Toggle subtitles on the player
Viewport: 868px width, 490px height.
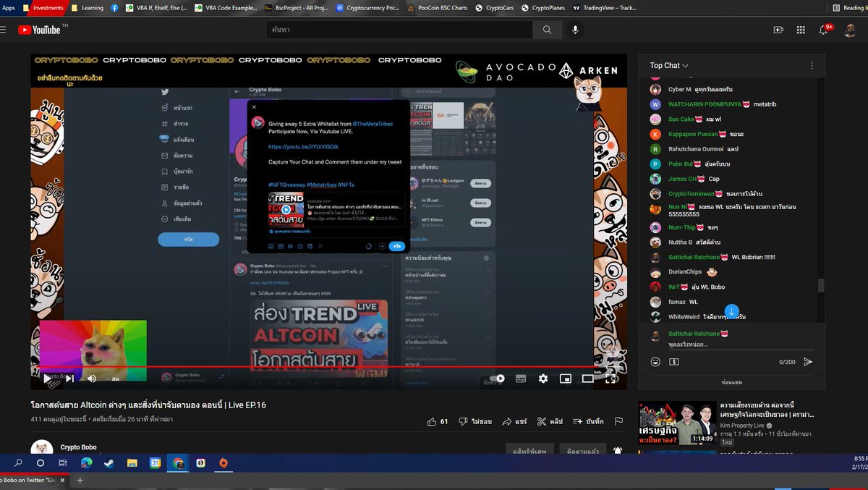click(x=520, y=378)
